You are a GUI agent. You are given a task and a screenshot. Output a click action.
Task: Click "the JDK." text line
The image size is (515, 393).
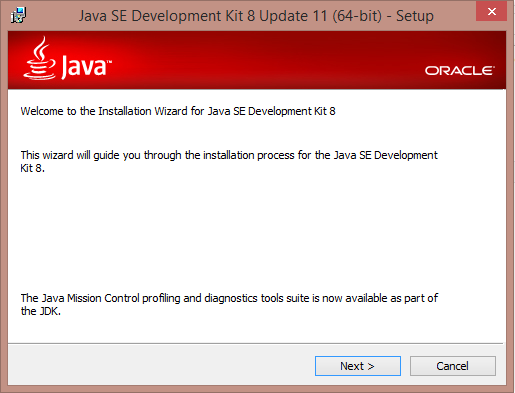coord(41,311)
